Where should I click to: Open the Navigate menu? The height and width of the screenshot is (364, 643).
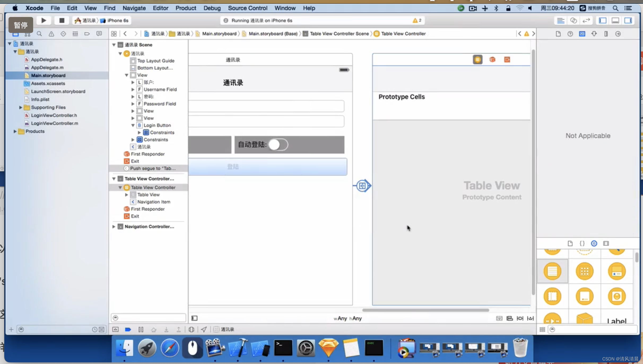[134, 8]
